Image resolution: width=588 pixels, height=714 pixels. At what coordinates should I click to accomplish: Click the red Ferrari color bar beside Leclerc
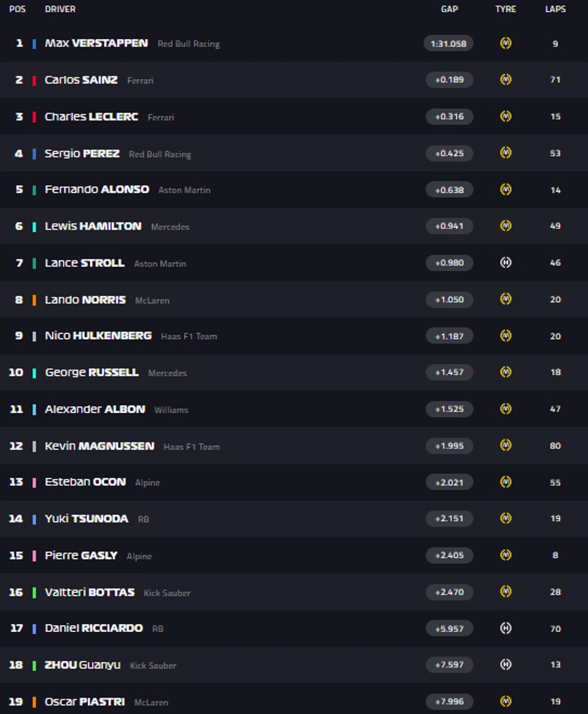pos(34,117)
